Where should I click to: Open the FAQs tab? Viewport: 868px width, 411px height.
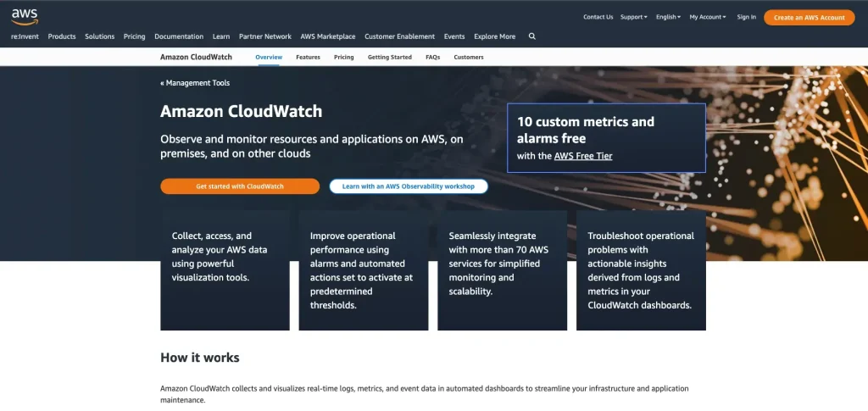433,57
